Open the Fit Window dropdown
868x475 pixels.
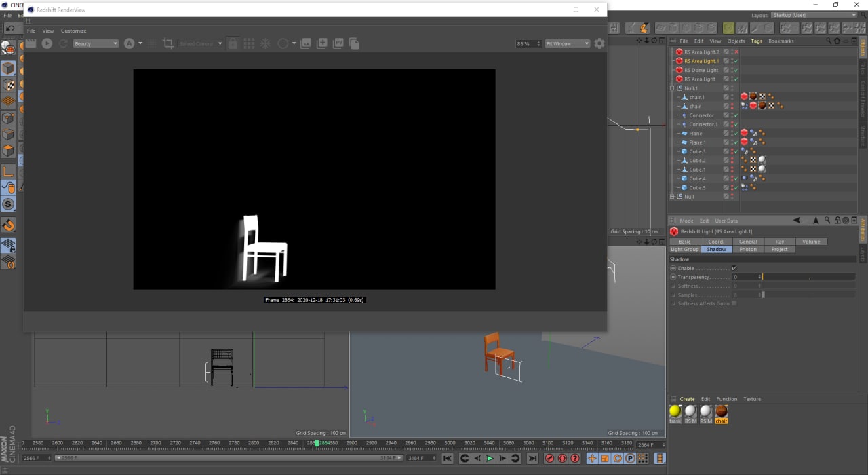(568, 43)
